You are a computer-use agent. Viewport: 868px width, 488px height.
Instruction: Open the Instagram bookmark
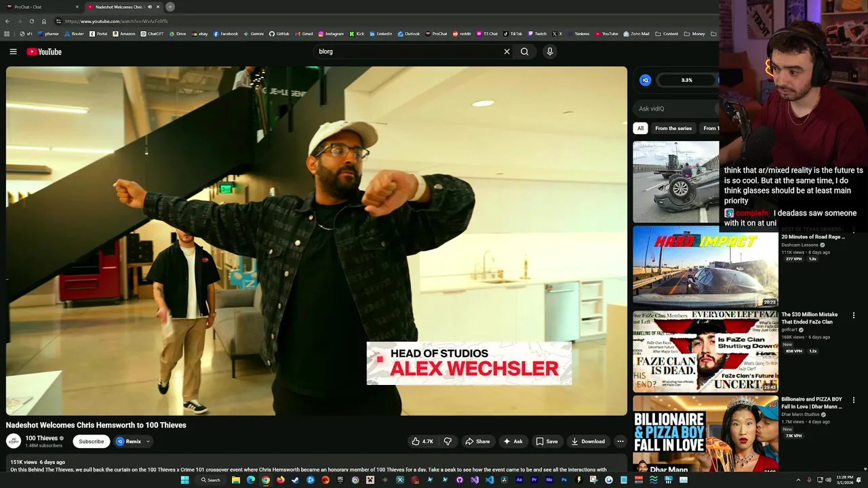click(331, 34)
